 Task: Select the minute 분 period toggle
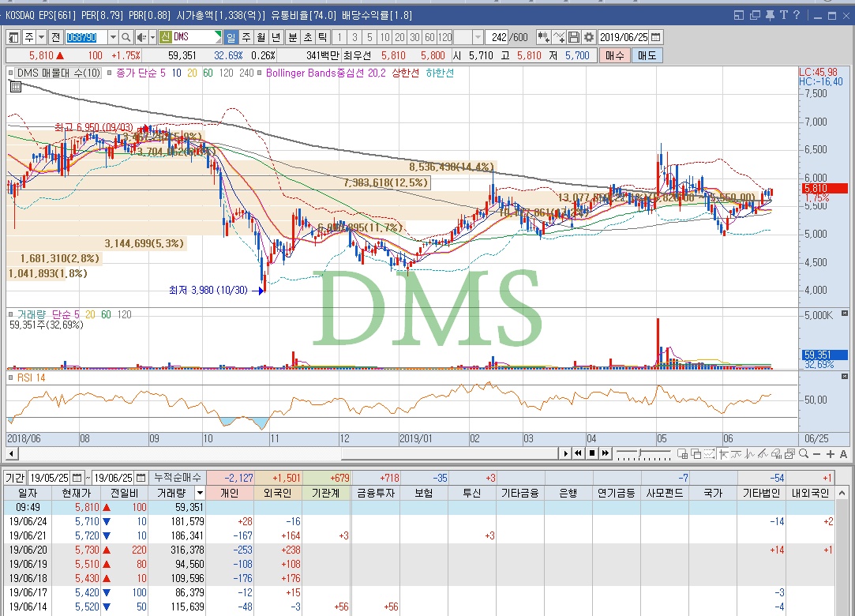293,37
